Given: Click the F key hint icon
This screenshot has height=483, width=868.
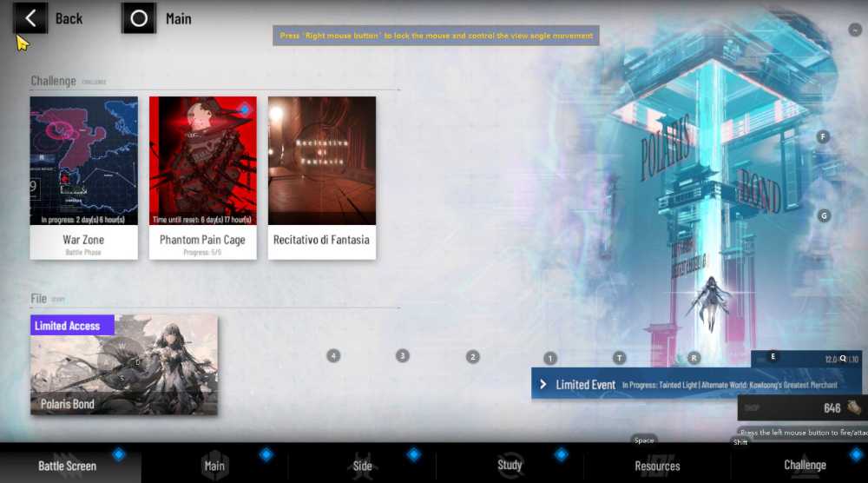Looking at the screenshot, I should coord(823,136).
